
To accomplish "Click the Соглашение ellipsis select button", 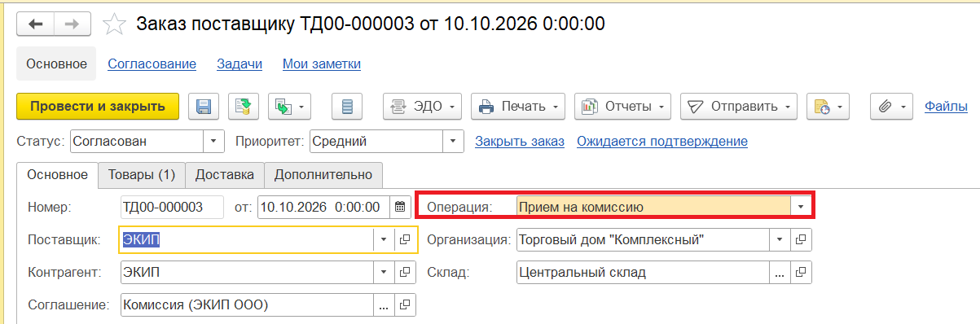I will 385,304.
